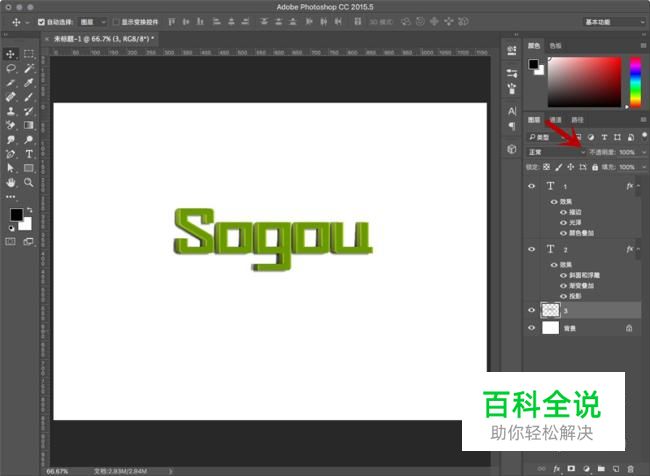Enable the 显示变换控件 checkbox
Screen dimensions: 650x476
pos(116,22)
